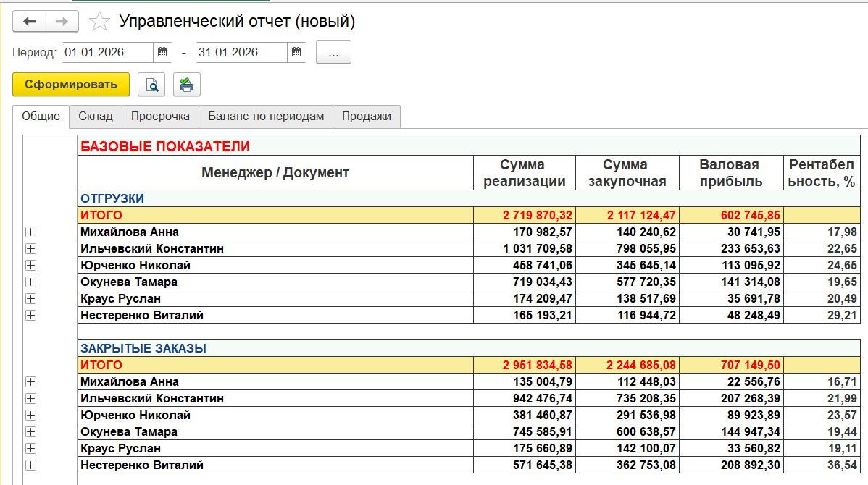
Task: Click cell 745 585,91
Action: (525, 432)
